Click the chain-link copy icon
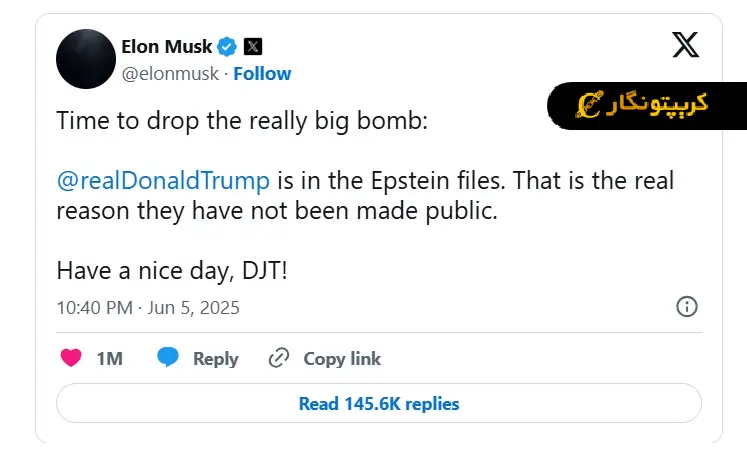The image size is (747, 459). (x=279, y=358)
